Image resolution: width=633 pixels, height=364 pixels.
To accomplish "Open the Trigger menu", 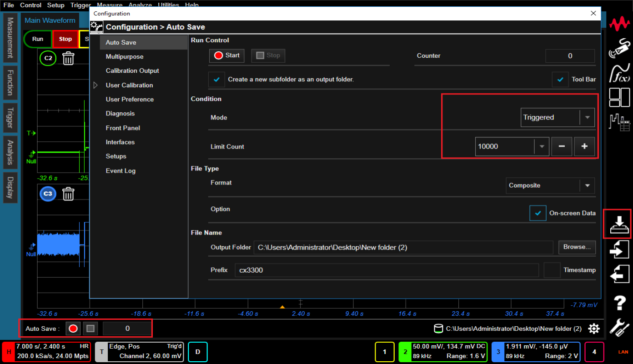I will point(80,5).
